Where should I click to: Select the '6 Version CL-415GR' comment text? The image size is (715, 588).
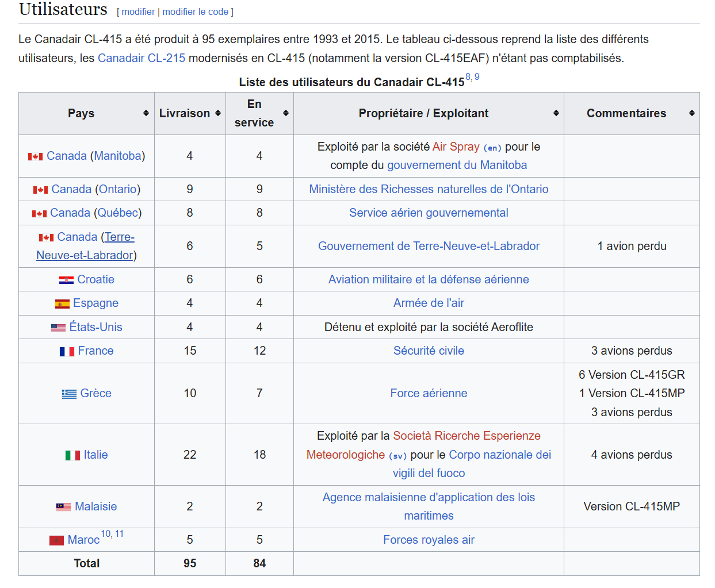(x=632, y=375)
